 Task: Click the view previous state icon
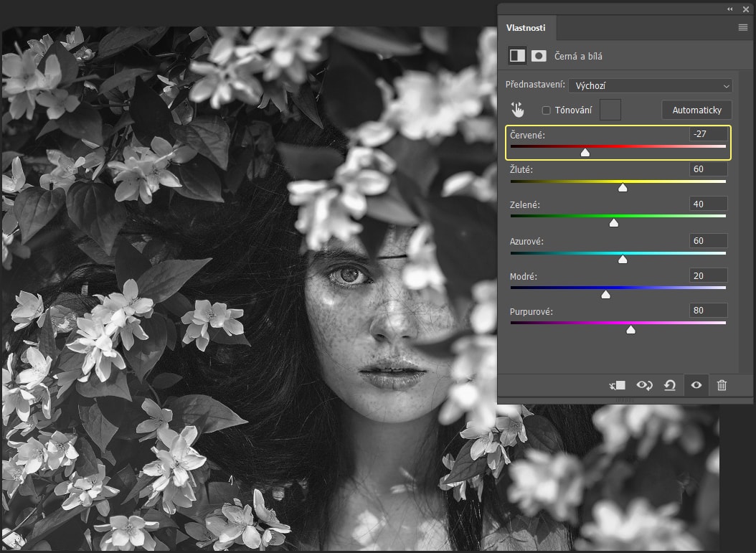[644, 385]
